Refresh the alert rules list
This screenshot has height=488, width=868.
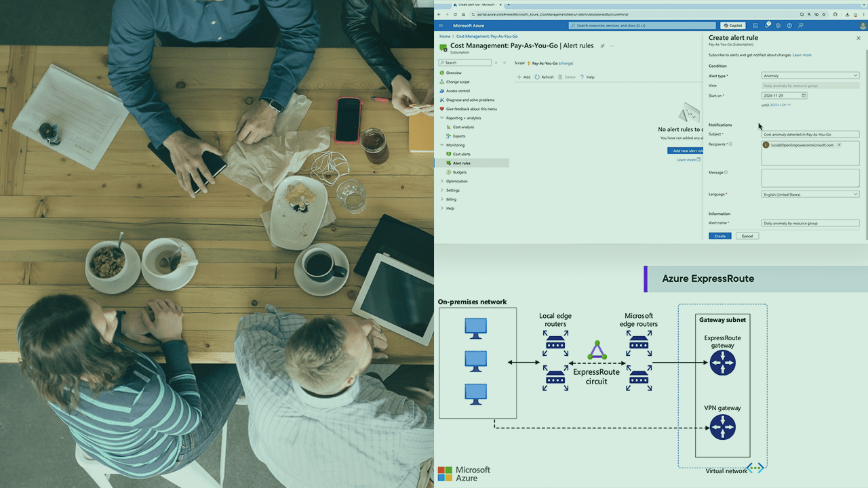[x=545, y=77]
